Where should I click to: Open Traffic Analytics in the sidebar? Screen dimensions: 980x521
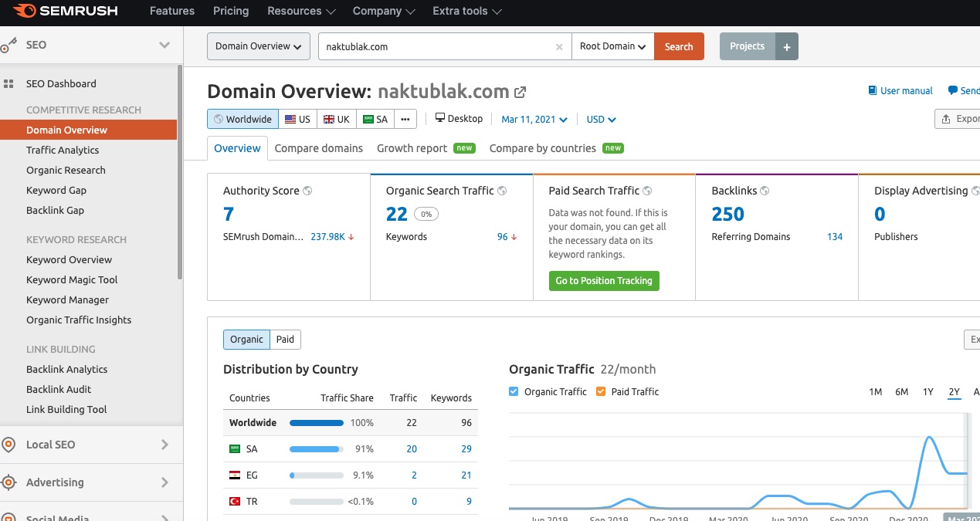(63, 151)
